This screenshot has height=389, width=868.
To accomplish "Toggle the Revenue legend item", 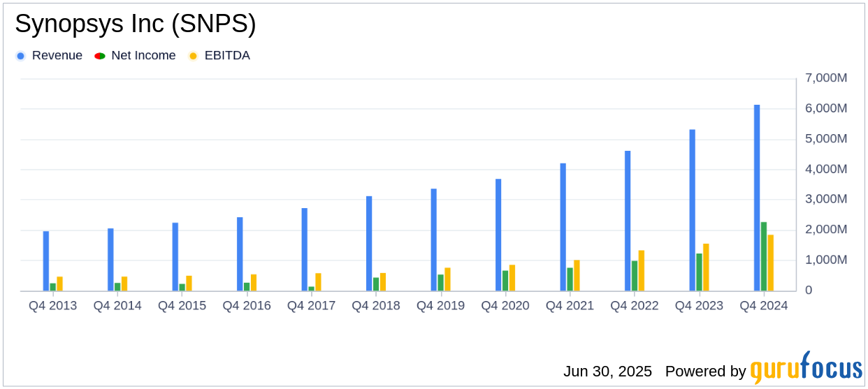I will tap(49, 55).
